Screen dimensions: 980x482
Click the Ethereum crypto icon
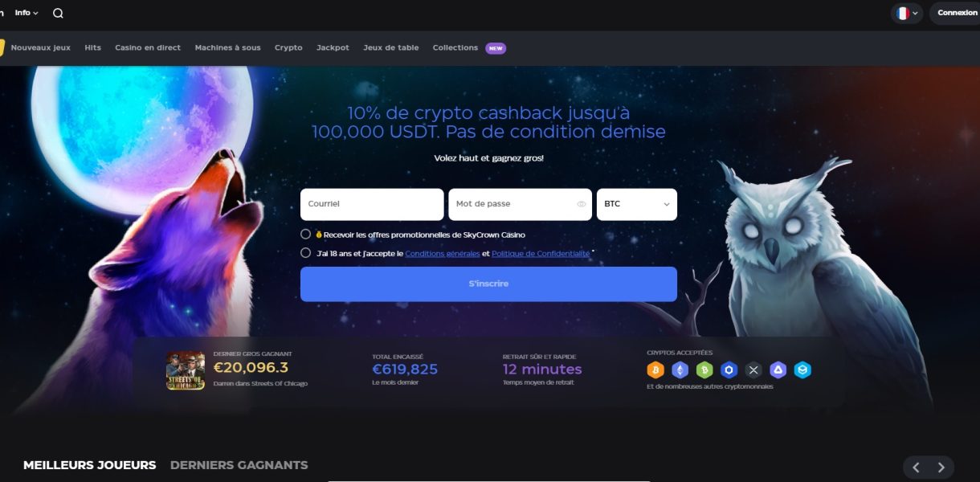pyautogui.click(x=680, y=370)
